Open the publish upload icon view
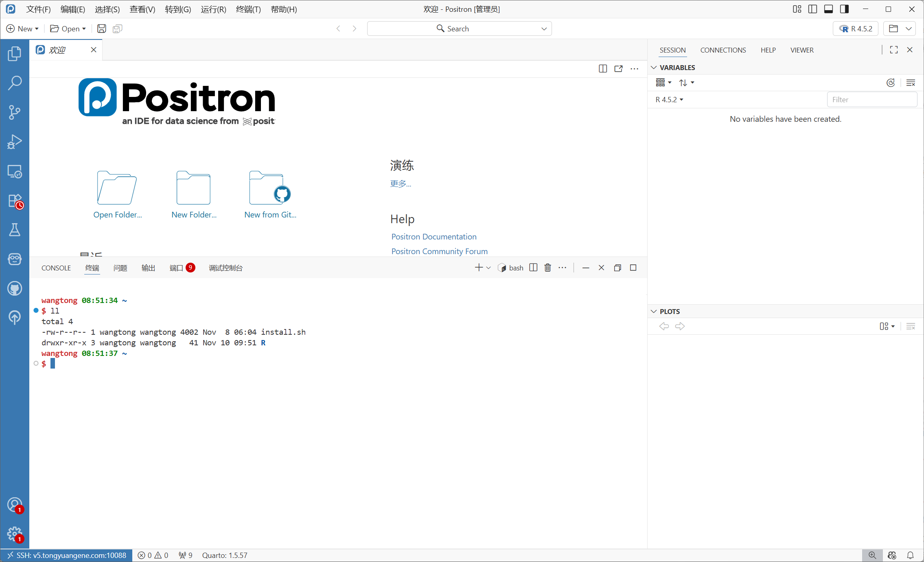 (x=15, y=317)
